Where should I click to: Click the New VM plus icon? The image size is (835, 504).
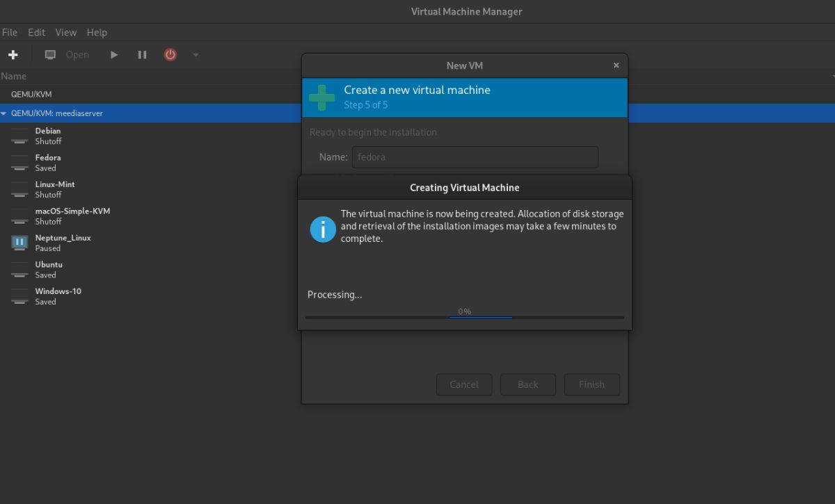point(14,54)
